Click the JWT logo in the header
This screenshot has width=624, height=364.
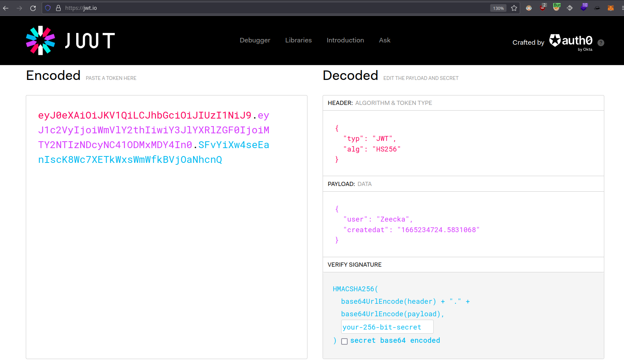70,41
